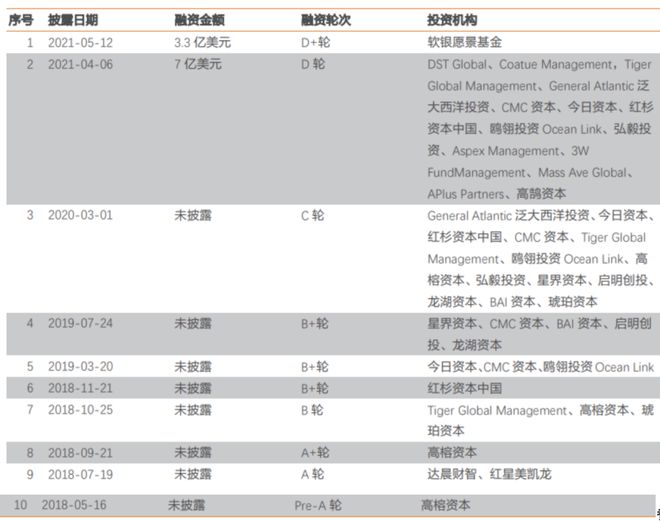Click the 序号 column header
660x521 pixels.
coord(21,20)
